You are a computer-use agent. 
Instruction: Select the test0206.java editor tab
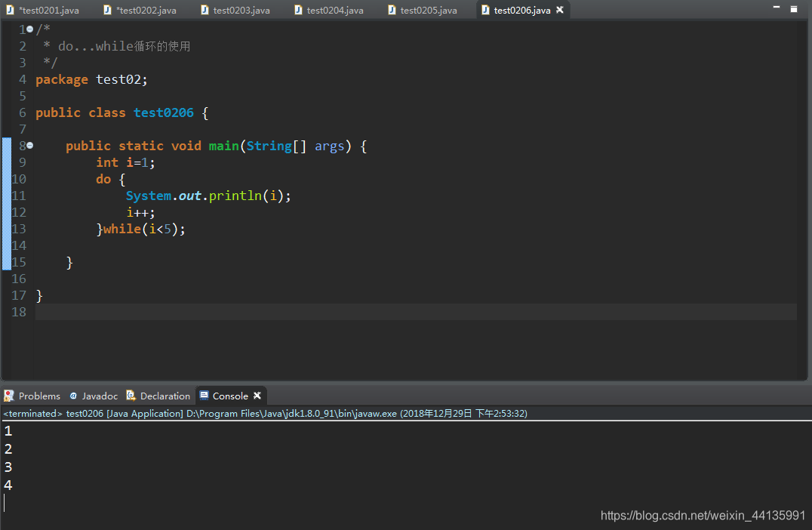[x=521, y=10]
